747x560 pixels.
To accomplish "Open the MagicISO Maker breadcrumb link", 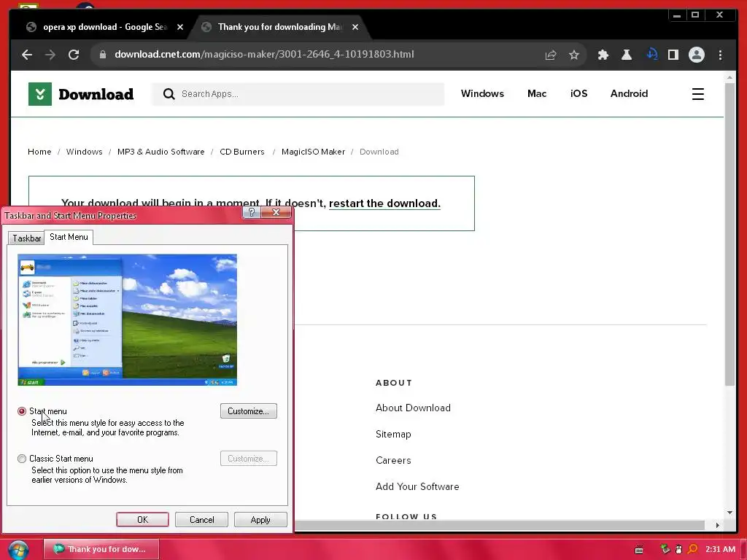I will pos(313,152).
